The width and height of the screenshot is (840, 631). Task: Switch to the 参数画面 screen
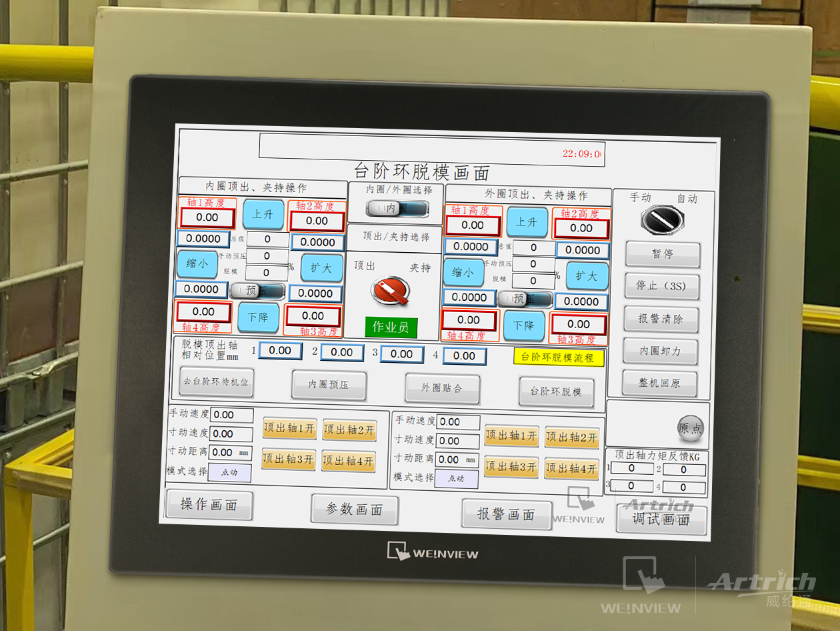(354, 510)
